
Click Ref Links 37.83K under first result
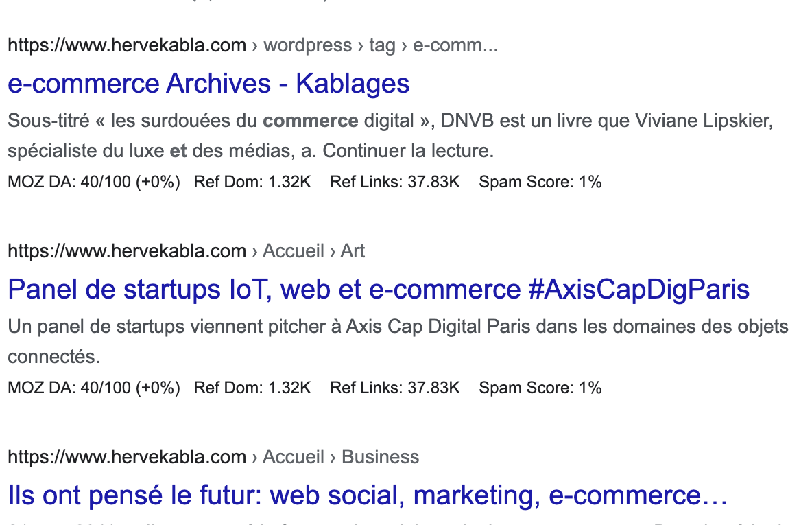tap(395, 182)
